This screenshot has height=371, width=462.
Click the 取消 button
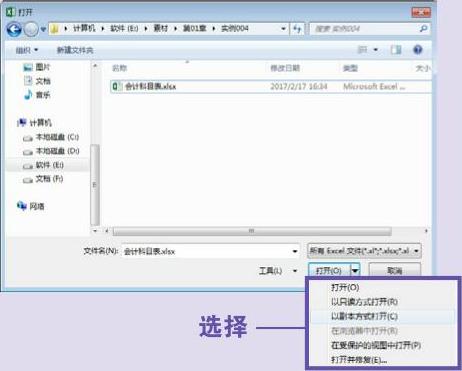[x=395, y=270]
